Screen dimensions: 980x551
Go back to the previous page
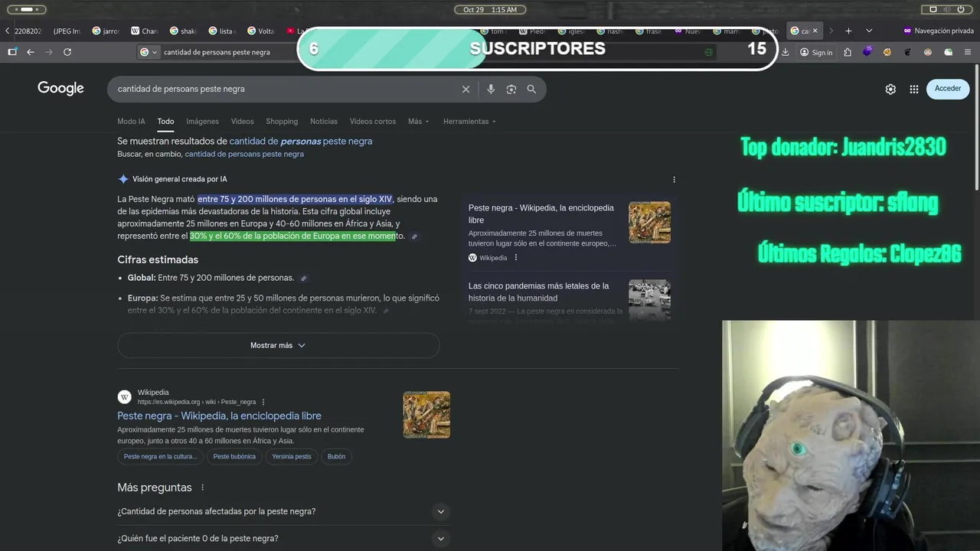coord(31,52)
